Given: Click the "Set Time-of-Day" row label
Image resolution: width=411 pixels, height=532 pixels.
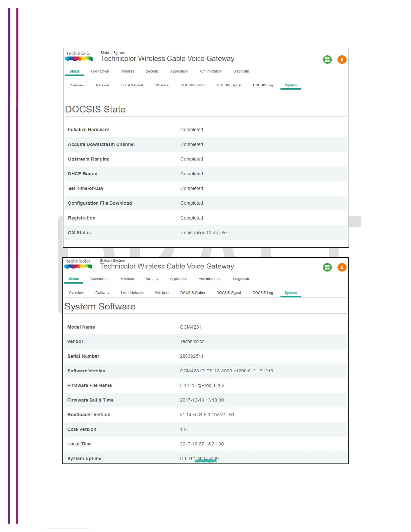Looking at the screenshot, I should 86,189.
